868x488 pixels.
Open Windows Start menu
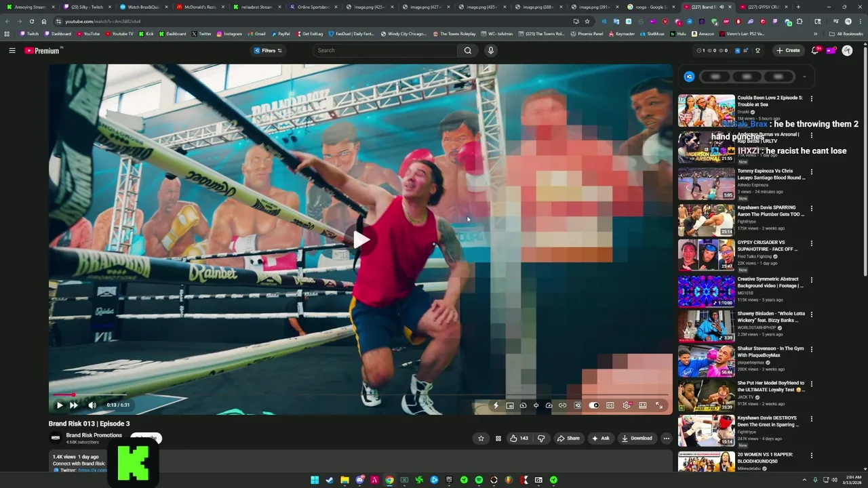[x=315, y=480]
